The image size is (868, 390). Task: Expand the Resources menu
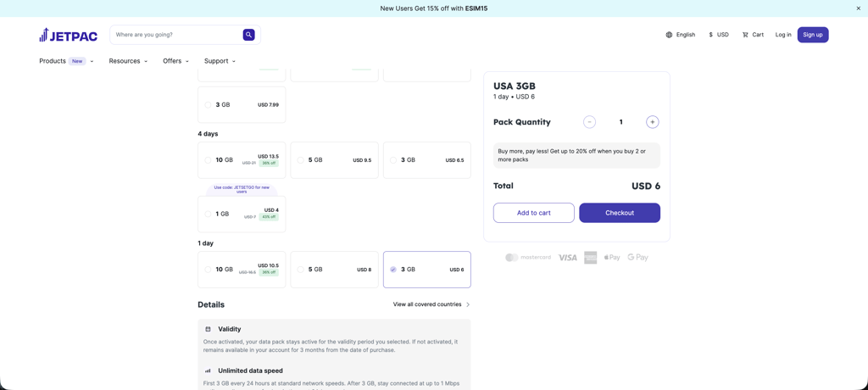tap(128, 61)
